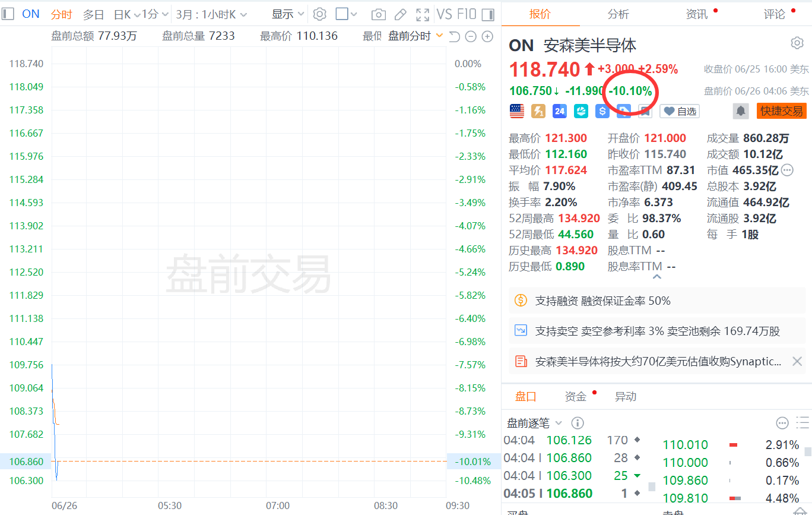
Task: Select the 04:05 106.860 tick row
Action: coord(573,493)
